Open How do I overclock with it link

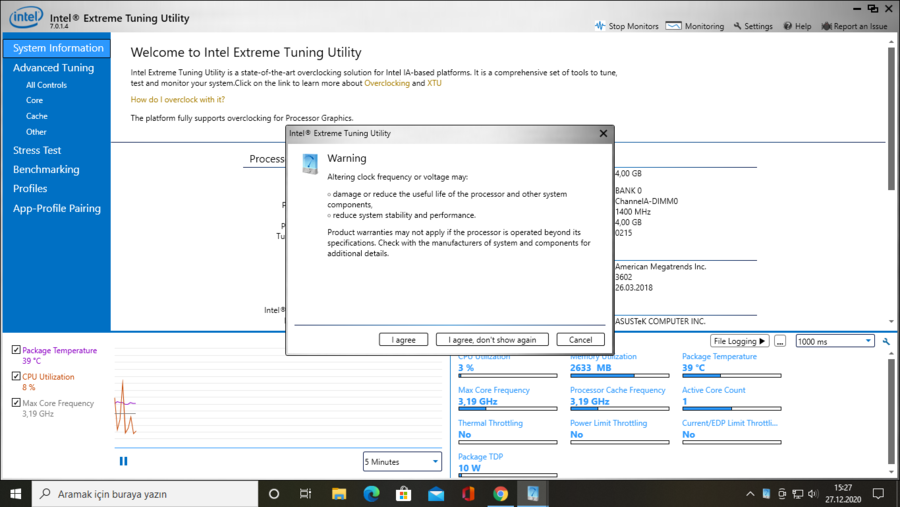(x=177, y=99)
